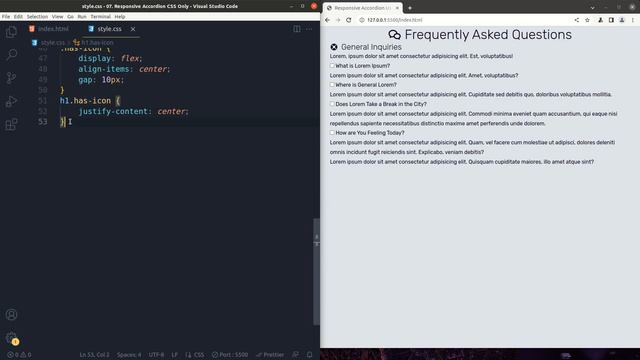Click the Port: 5500 Live Server status

click(x=230, y=355)
